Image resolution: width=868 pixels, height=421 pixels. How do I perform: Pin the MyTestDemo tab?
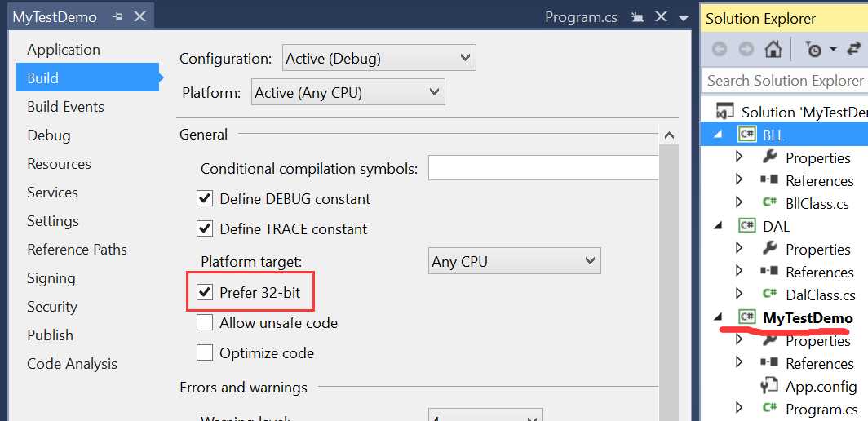pos(118,17)
